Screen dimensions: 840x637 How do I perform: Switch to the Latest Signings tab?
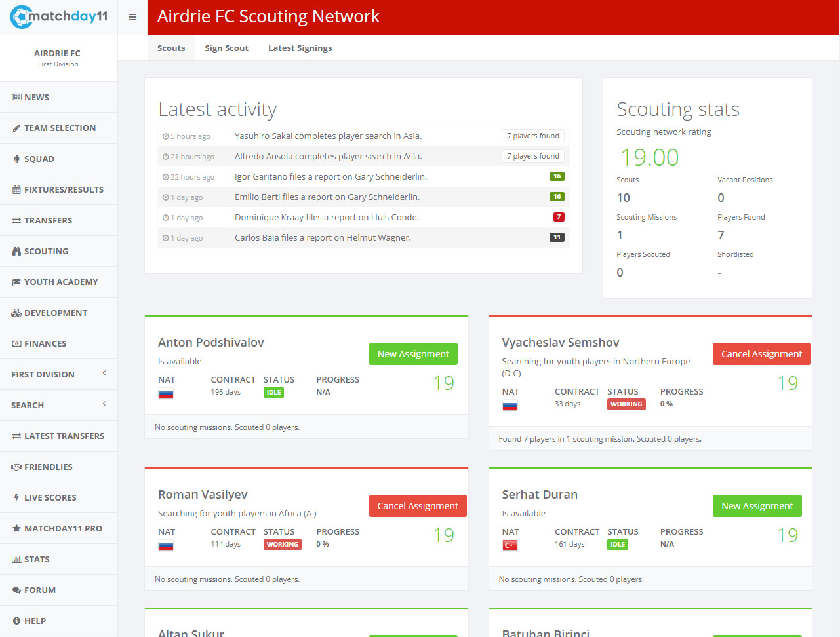click(300, 48)
